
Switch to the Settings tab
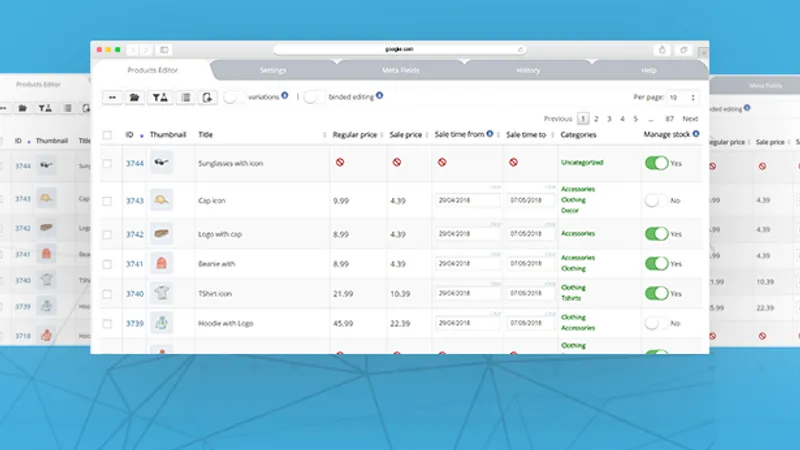(x=273, y=70)
